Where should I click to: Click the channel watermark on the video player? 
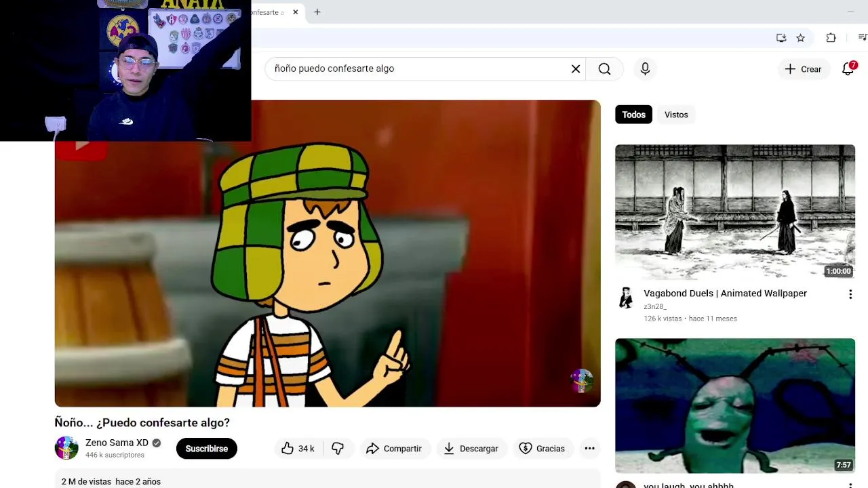[581, 381]
